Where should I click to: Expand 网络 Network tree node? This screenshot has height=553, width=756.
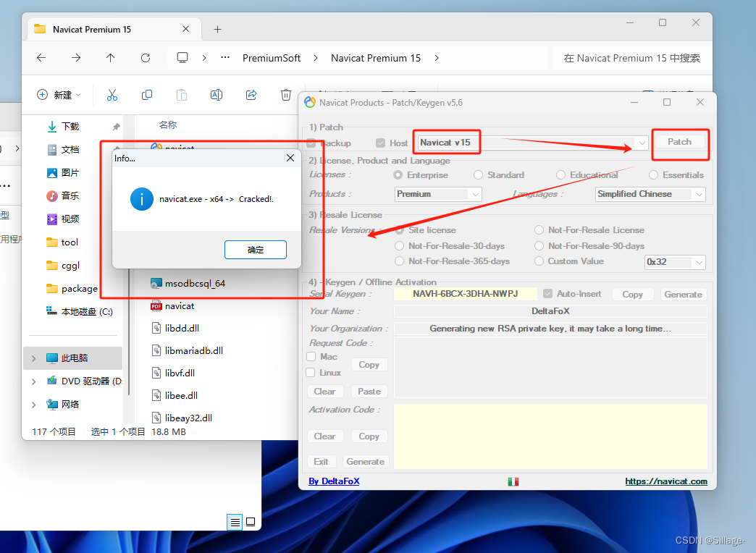[x=33, y=405]
